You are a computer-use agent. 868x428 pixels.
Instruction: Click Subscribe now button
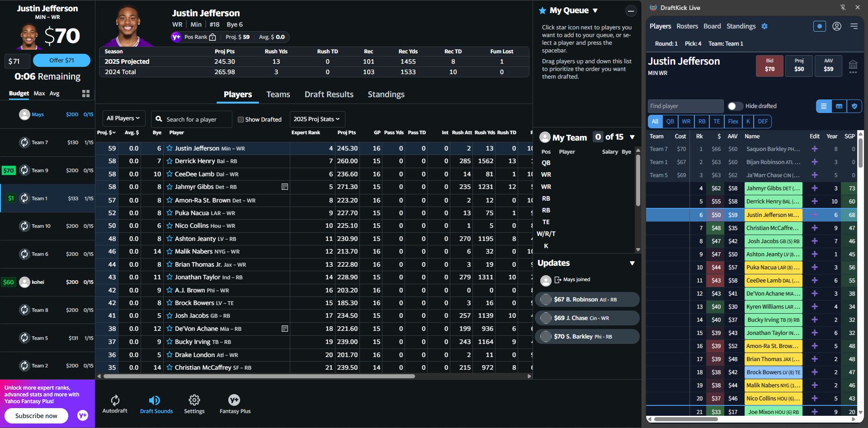pos(36,416)
